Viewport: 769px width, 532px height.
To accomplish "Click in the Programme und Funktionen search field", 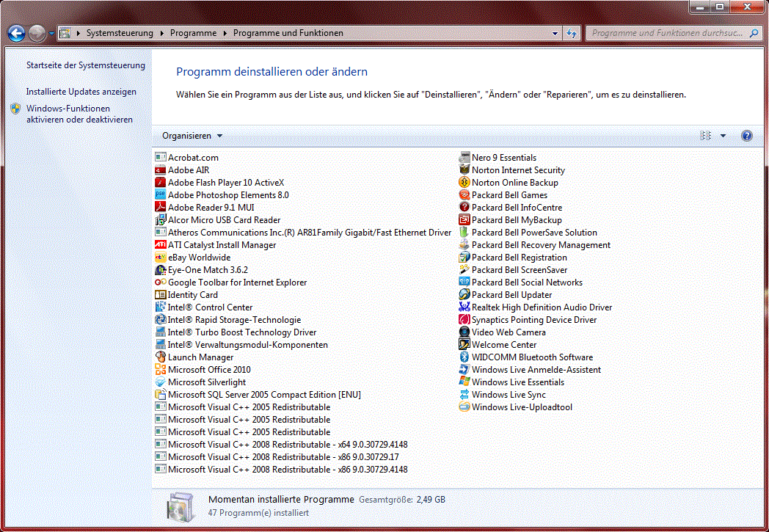I will pyautogui.click(x=668, y=33).
